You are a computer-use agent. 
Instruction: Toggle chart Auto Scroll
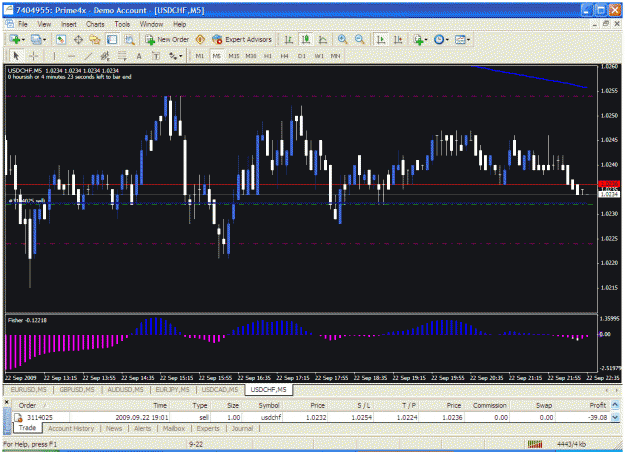click(381, 39)
